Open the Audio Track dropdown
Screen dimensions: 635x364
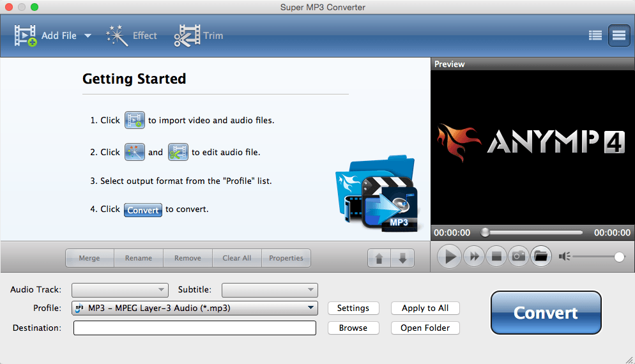click(x=120, y=290)
